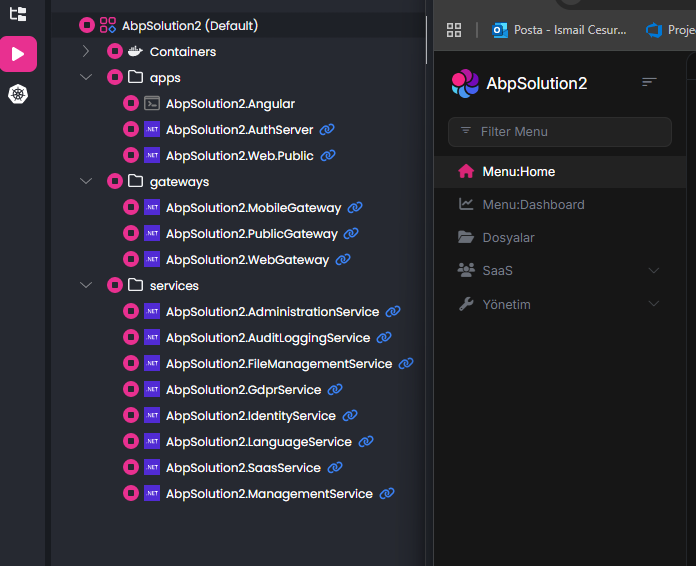
Task: Click the browser tab grid icon
Action: coord(454,30)
